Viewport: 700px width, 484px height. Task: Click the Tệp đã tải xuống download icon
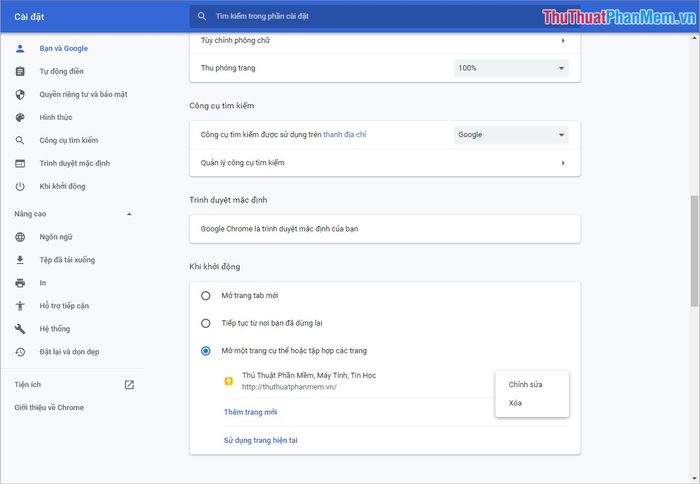[20, 260]
